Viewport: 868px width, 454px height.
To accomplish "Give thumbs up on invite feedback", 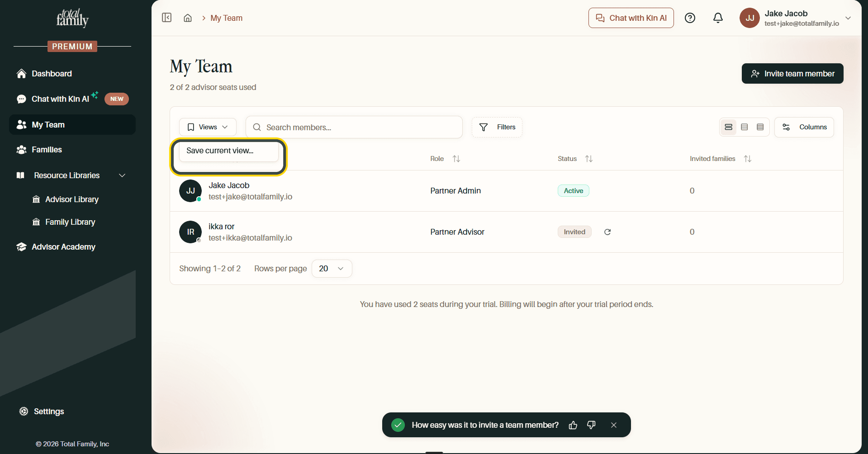I will (x=573, y=425).
